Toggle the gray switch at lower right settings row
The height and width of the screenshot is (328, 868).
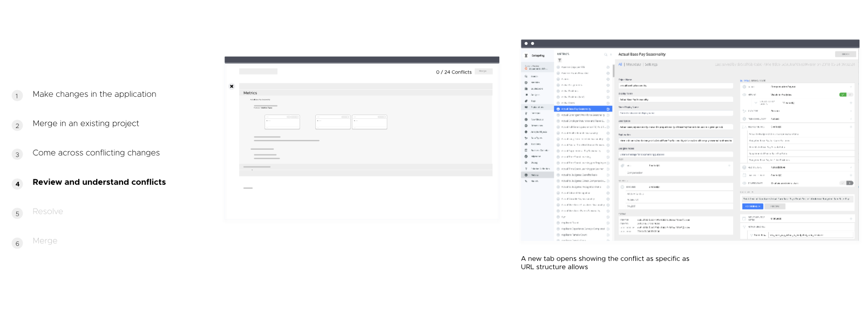point(849,183)
